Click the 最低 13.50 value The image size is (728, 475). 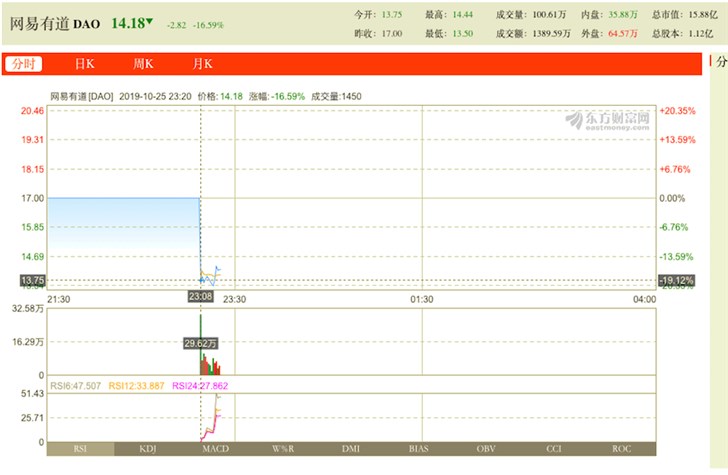pos(462,33)
